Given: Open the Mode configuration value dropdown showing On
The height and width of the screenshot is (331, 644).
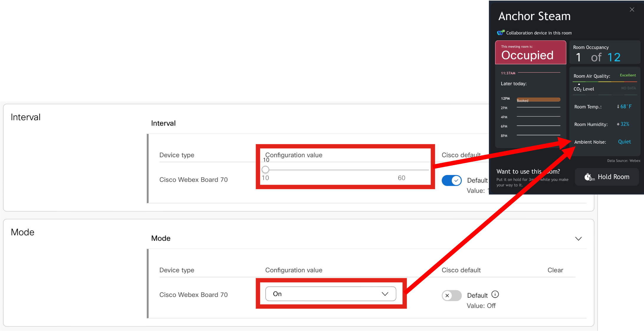Looking at the screenshot, I should 330,294.
